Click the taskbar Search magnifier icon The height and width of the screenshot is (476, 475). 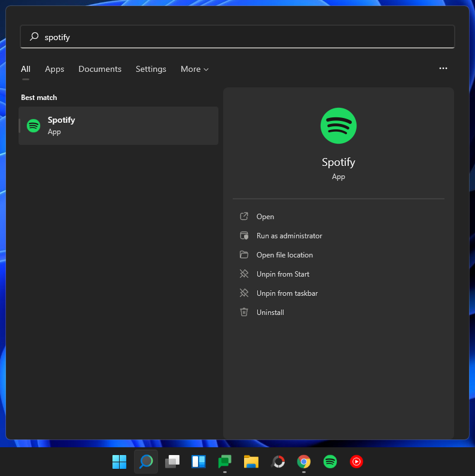(146, 462)
